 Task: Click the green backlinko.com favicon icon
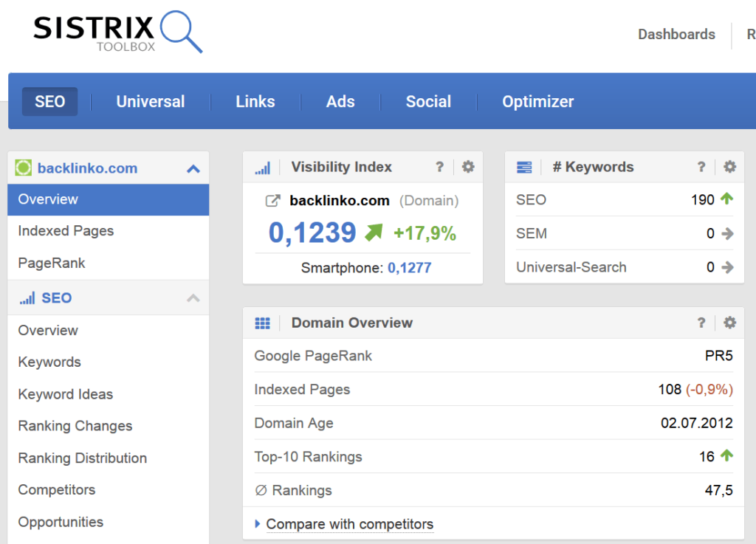pyautogui.click(x=23, y=168)
